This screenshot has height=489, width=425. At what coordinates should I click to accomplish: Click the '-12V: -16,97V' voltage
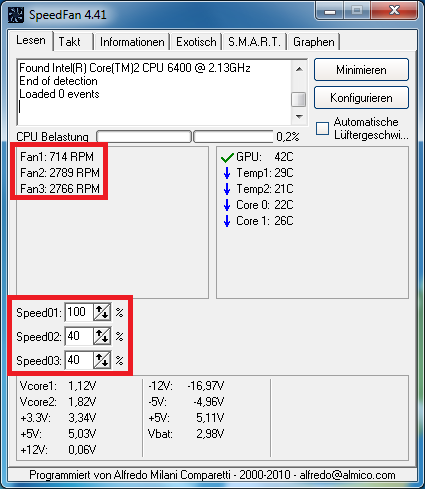coord(186,386)
